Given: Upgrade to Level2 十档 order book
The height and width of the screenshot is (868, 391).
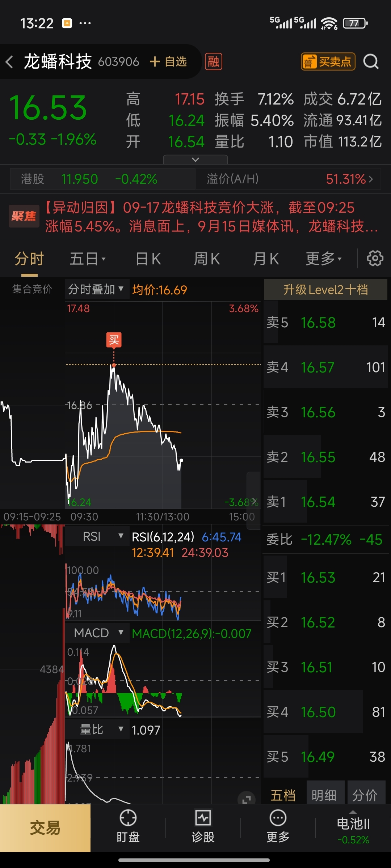Looking at the screenshot, I should pos(325,289).
